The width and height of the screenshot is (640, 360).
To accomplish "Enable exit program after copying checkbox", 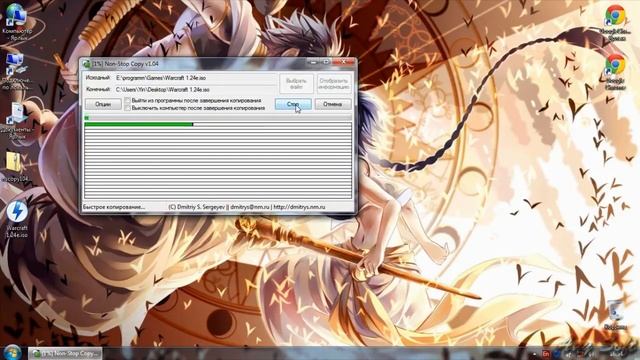I will (127, 100).
